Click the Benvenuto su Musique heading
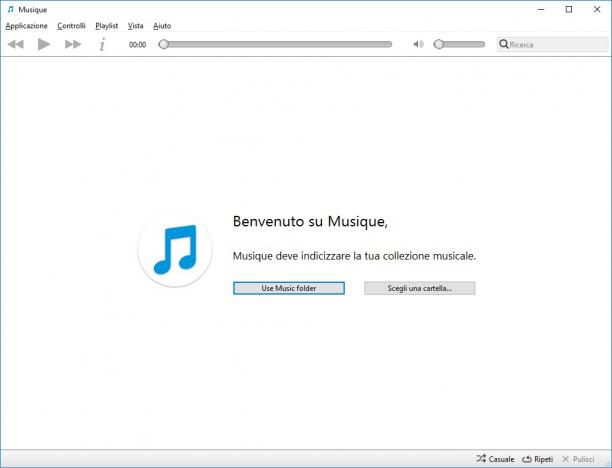 coord(310,221)
